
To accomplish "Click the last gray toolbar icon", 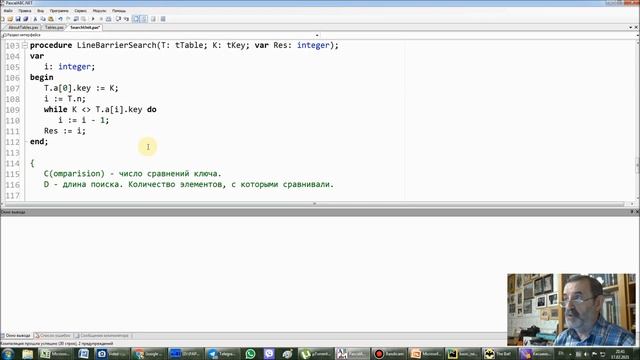I will [x=163, y=19].
